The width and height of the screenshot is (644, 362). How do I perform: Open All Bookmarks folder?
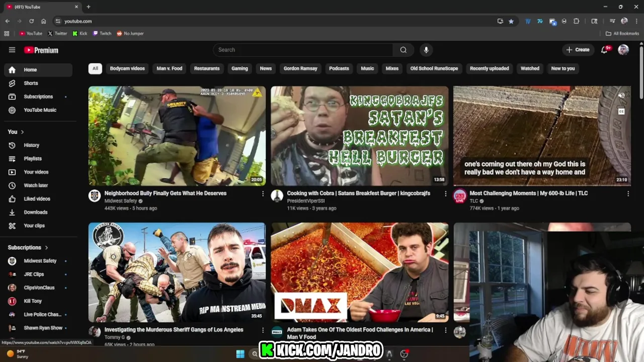622,33
